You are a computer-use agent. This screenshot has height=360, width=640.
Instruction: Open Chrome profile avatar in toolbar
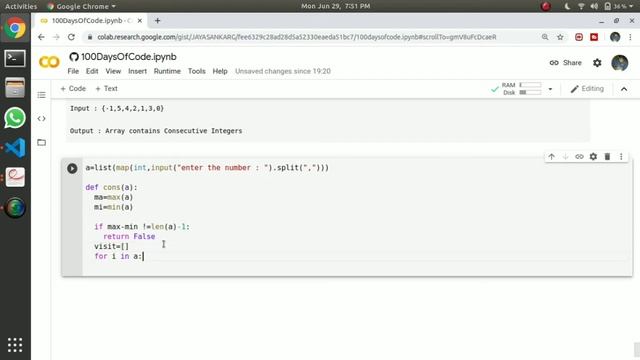point(615,37)
